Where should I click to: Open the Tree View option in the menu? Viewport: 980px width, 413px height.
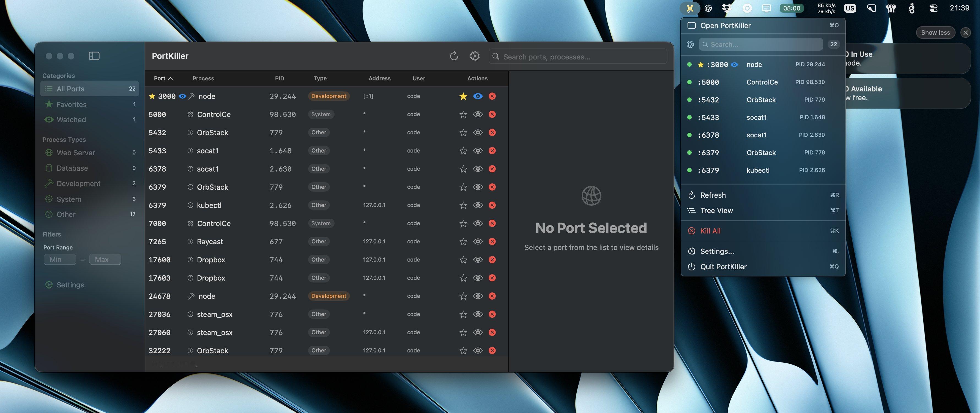coord(716,210)
